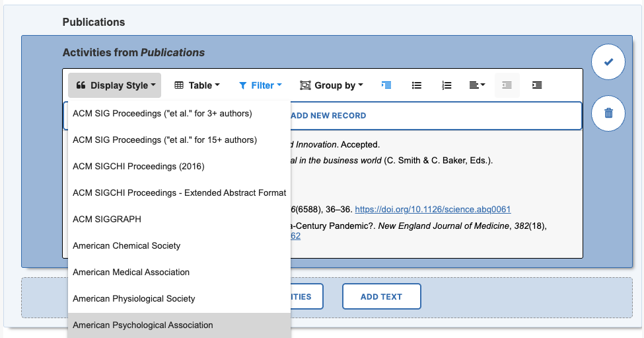Image resolution: width=644 pixels, height=338 pixels.
Task: Select American Medical Association style
Action: tap(180, 273)
